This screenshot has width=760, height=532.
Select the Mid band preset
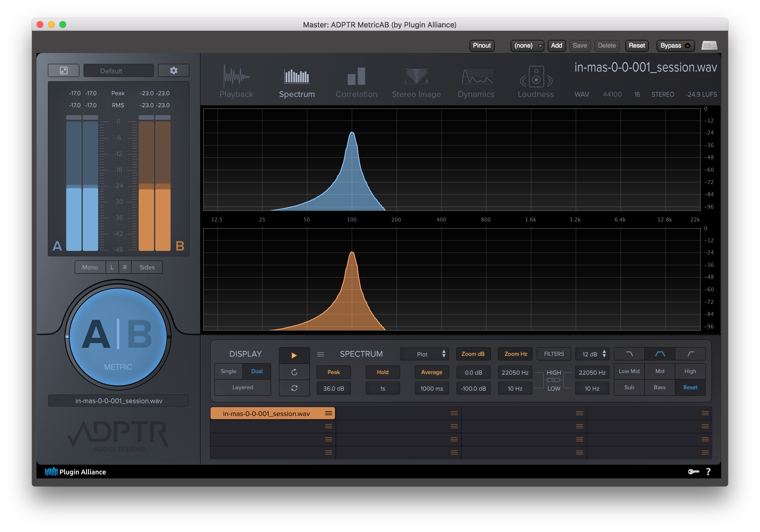(660, 371)
